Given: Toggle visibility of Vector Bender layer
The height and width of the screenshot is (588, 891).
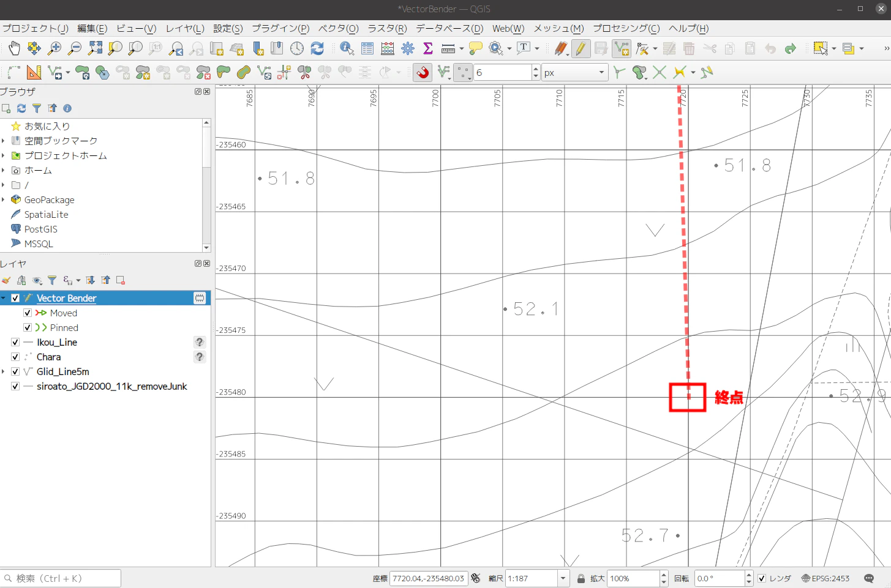Looking at the screenshot, I should [15, 298].
